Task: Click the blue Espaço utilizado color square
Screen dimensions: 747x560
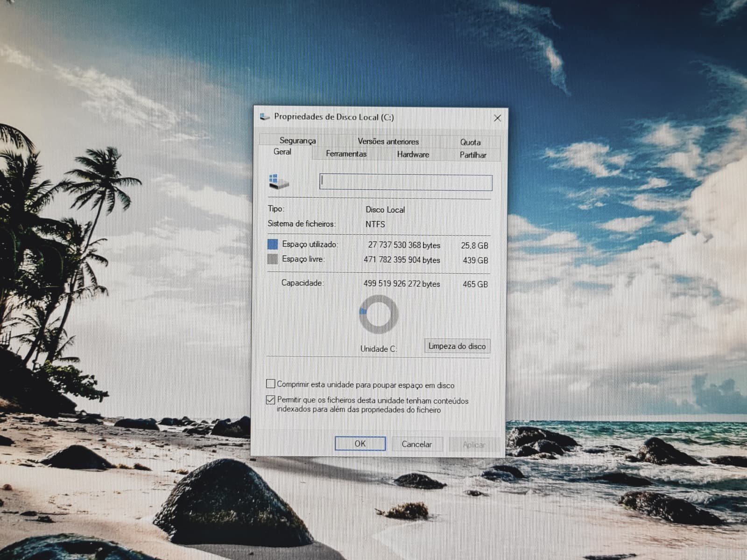Action: pos(273,244)
